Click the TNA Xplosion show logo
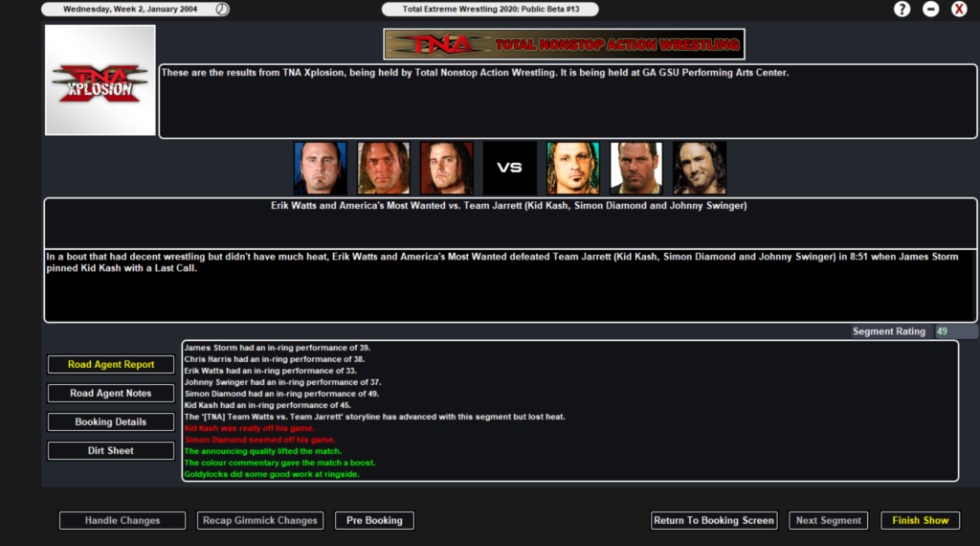 pyautogui.click(x=100, y=80)
